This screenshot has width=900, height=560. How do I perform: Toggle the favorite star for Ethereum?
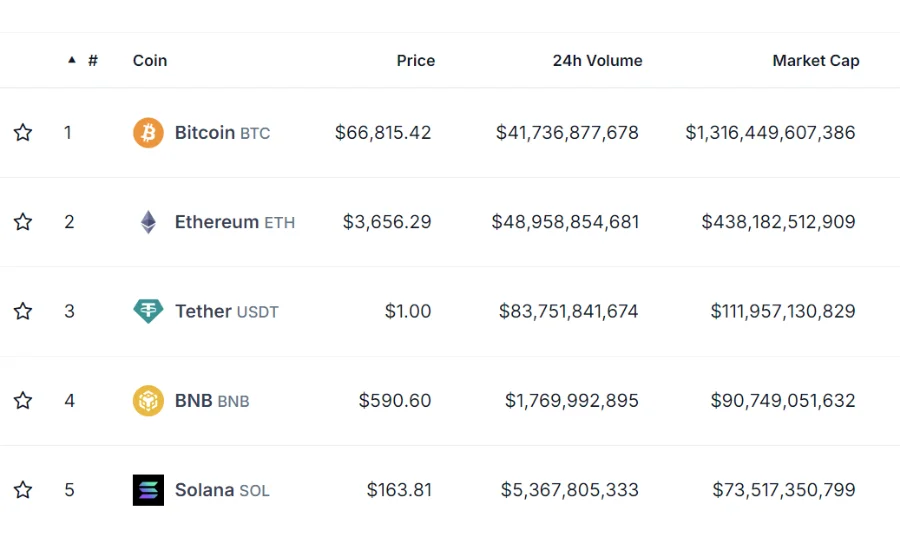[23, 222]
